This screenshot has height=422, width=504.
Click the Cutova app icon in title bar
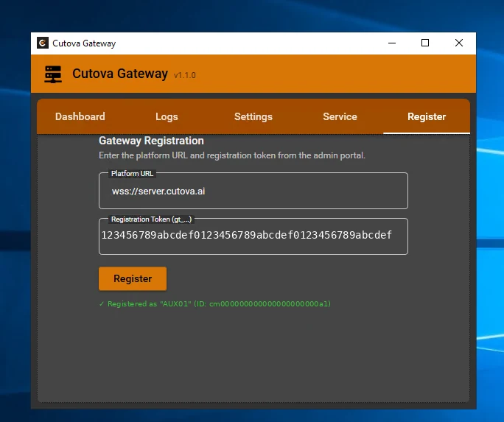43,43
